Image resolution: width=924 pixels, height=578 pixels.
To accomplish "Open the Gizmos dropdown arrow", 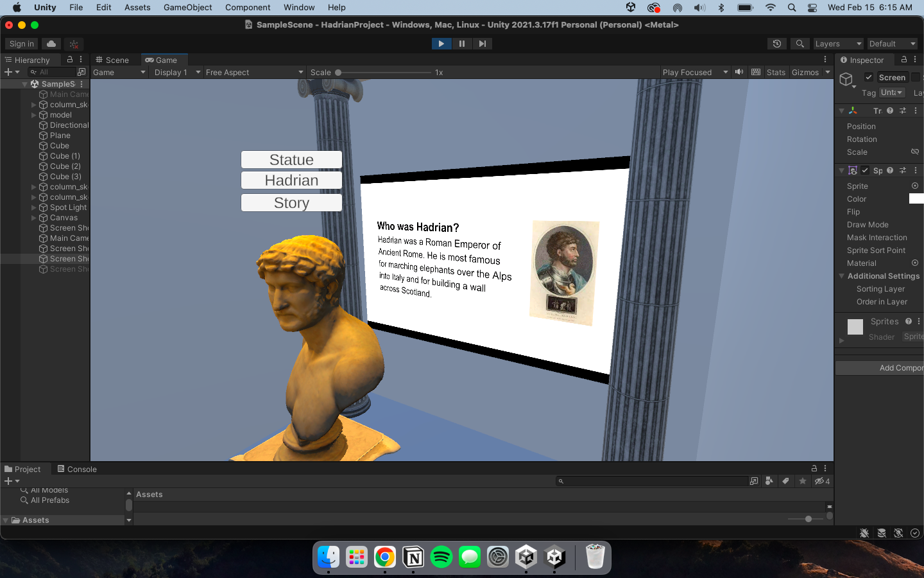I will click(828, 72).
